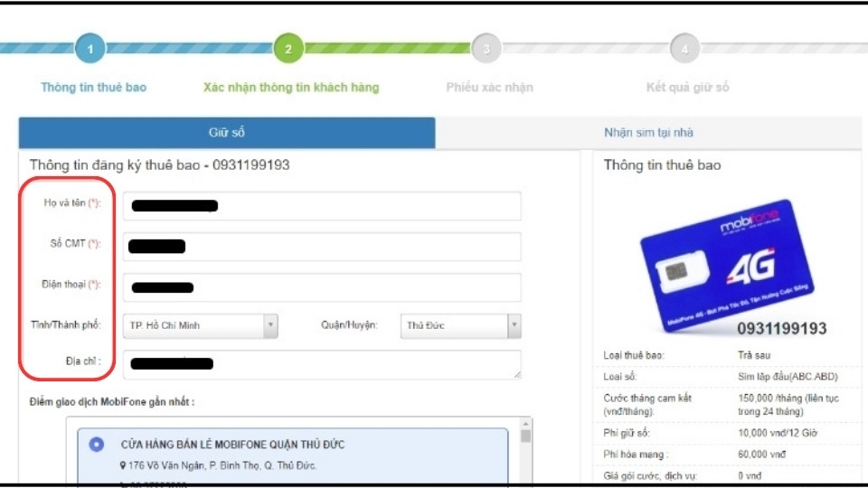Screen dimensions: 868x488
Task: Click step 4 grey circle
Action: click(684, 49)
